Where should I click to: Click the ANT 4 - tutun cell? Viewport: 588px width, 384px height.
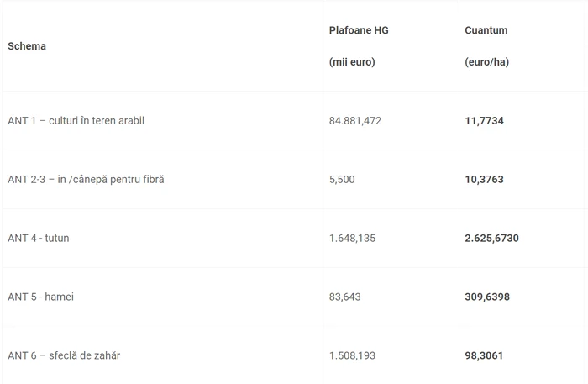[x=39, y=238]
